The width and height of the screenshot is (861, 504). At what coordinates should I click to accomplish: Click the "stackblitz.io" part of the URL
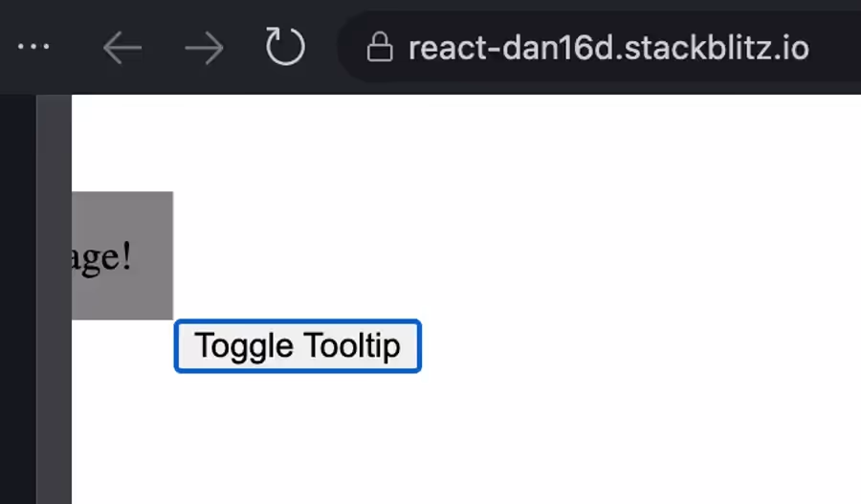pos(717,48)
